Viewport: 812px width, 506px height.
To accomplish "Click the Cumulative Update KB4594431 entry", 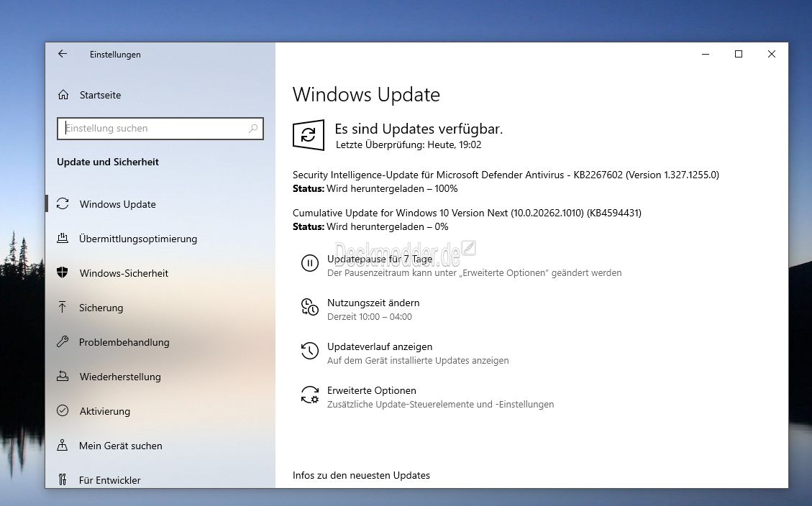I will [467, 213].
